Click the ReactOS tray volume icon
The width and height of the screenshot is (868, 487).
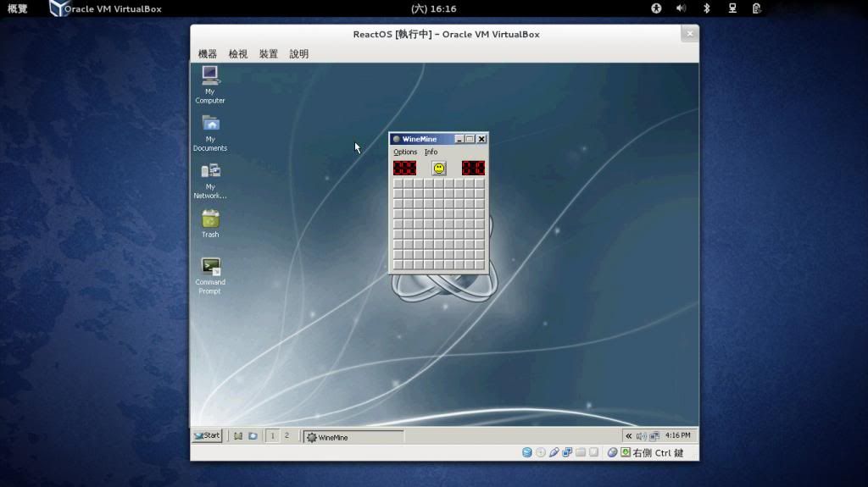coord(641,436)
